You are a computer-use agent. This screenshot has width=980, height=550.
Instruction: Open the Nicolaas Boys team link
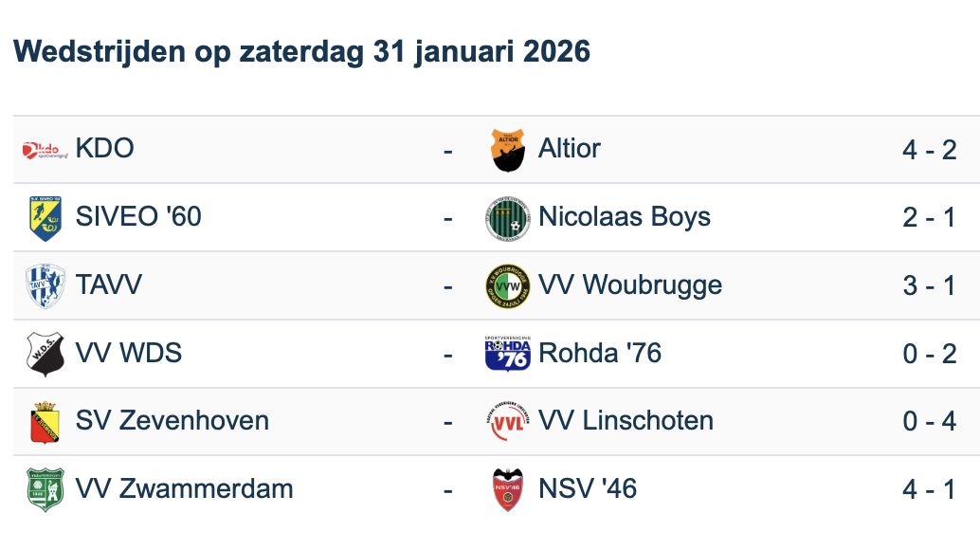tap(625, 217)
